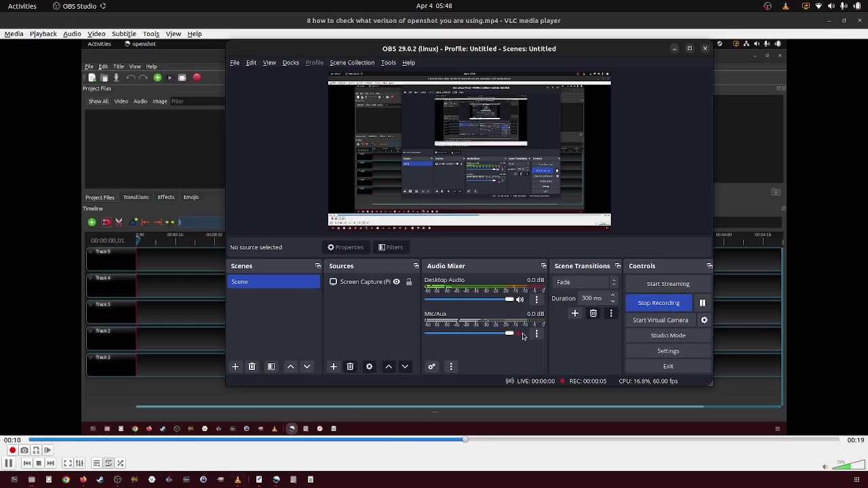Screen dimensions: 868x488
Task: Skip to next media in VLC
Action: (x=50, y=463)
